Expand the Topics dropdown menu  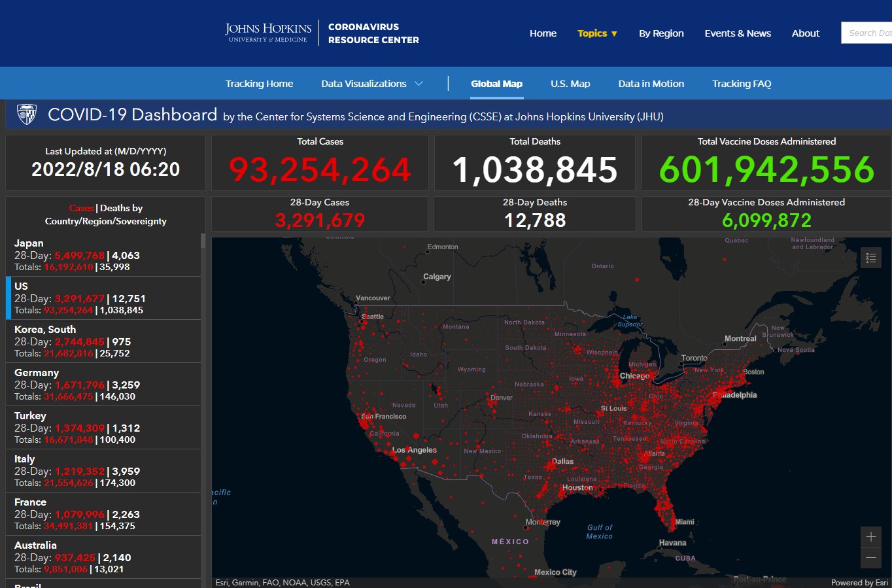(597, 33)
